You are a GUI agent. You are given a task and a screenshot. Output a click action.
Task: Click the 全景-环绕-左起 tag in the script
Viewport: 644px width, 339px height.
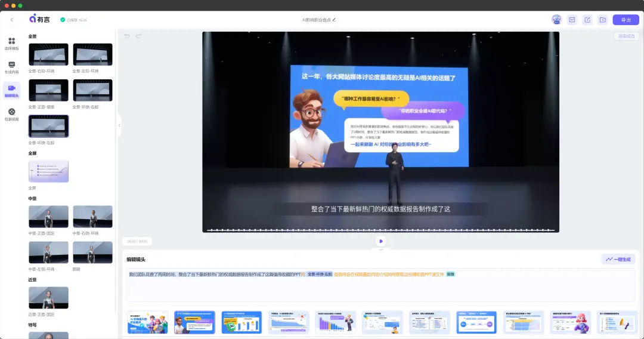click(x=320, y=274)
